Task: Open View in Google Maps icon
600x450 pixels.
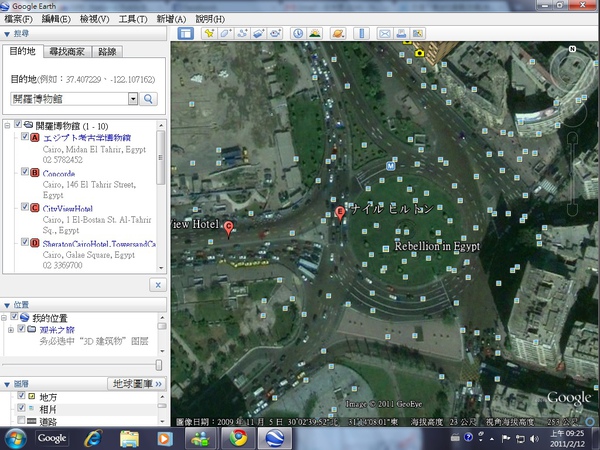Action: click(418, 34)
